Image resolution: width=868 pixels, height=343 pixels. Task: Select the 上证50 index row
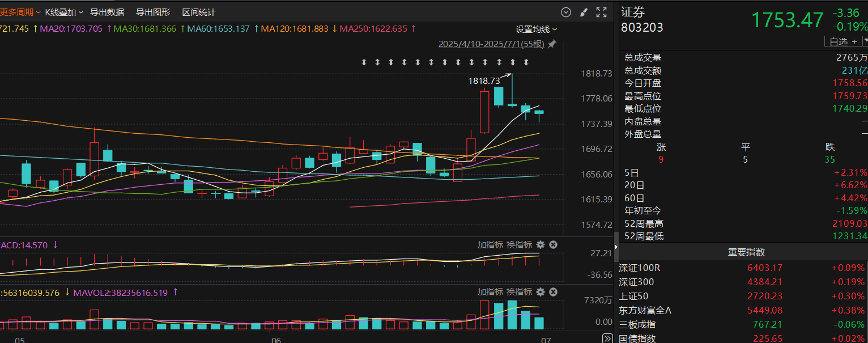pos(743,296)
